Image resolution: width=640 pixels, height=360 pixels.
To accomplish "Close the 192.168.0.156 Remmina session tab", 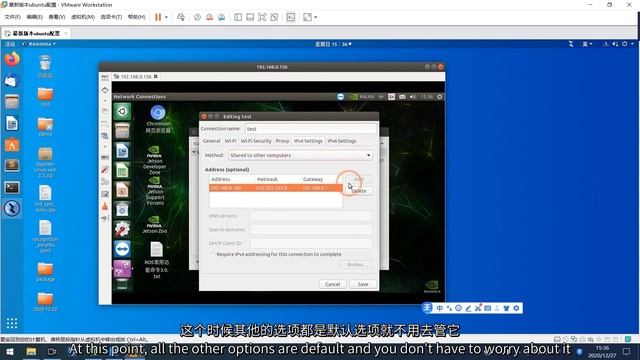I will tap(156, 76).
